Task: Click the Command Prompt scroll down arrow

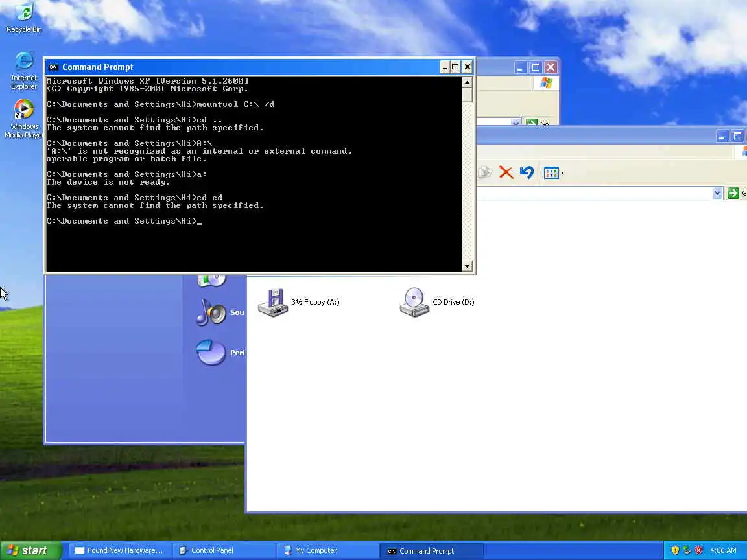Action: (468, 266)
